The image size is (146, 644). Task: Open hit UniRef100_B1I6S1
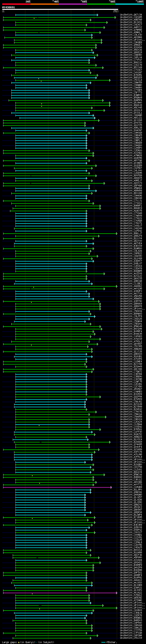tap(131, 22)
